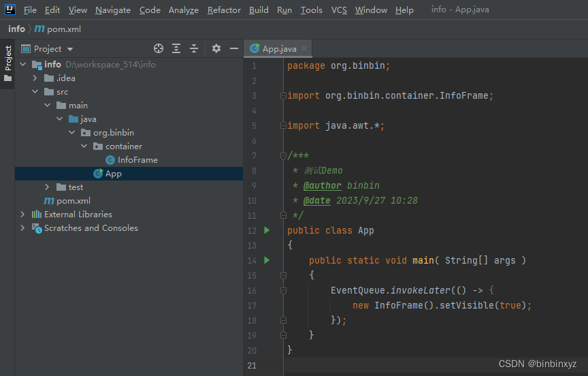Open the Run menu
Viewport: 588px width, 376px height.
point(284,10)
